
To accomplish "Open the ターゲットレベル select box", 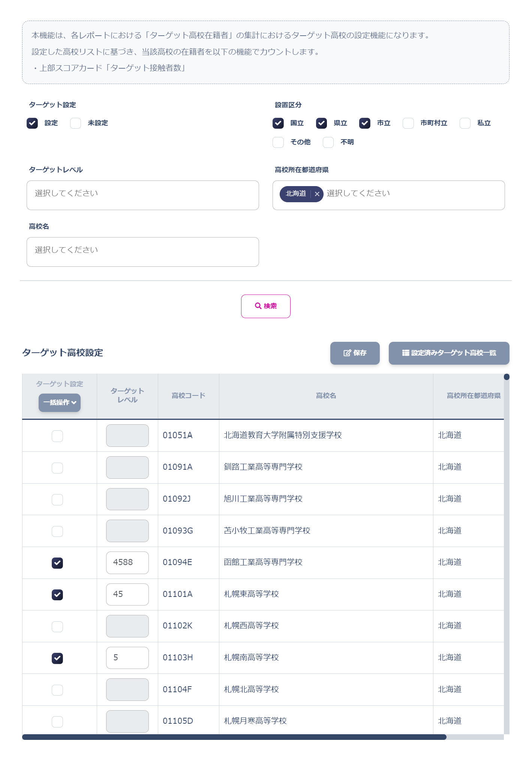I will [x=143, y=195].
